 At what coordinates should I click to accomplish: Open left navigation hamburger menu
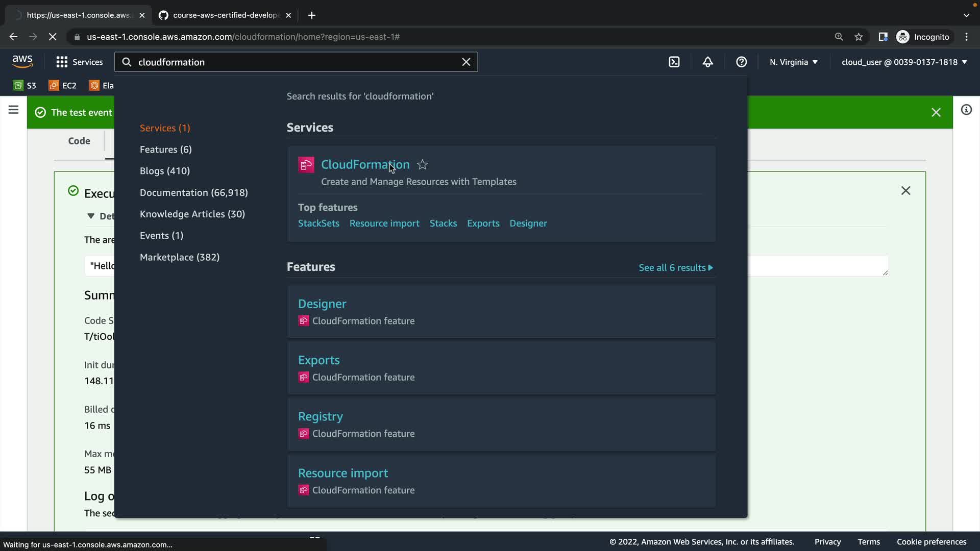pos(13,110)
